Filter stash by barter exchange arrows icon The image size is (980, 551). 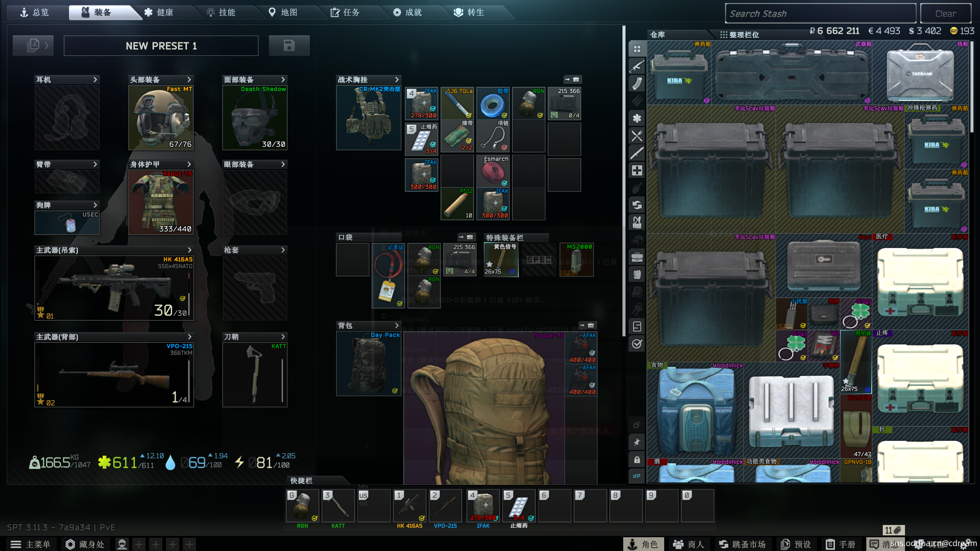(x=637, y=205)
